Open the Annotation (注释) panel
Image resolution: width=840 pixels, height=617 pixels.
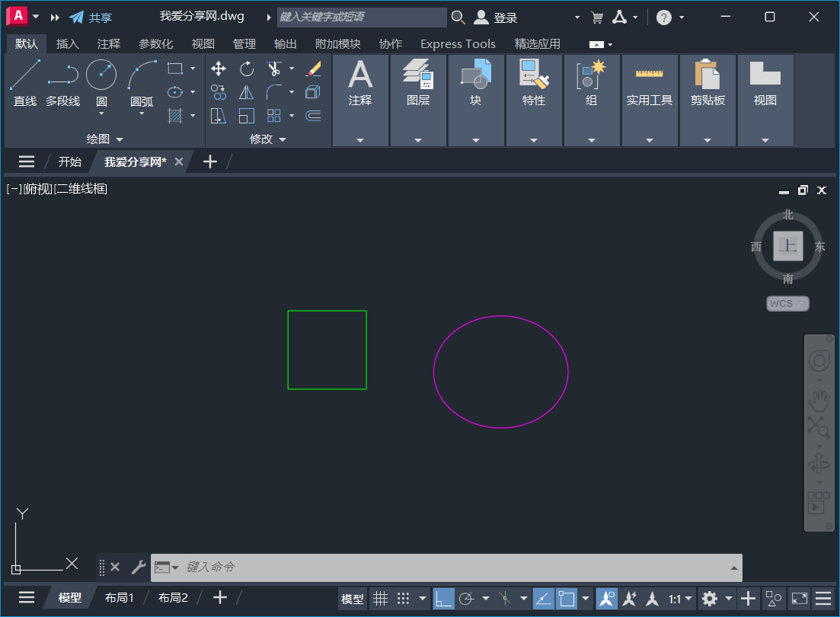(x=360, y=101)
